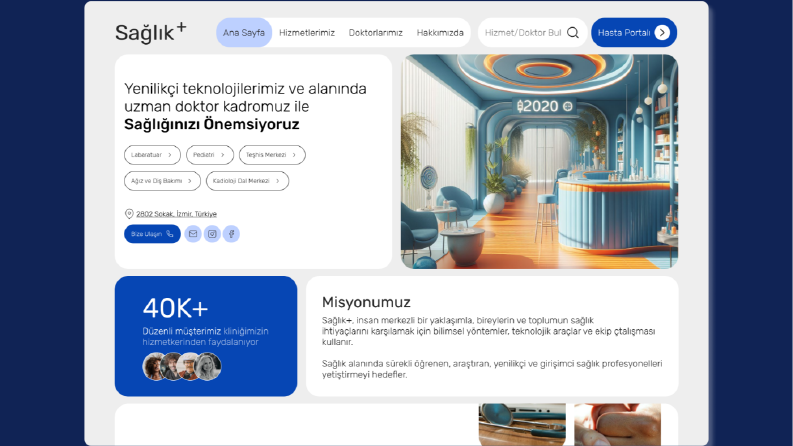
Task: Click the Bize Ulaşın button
Action: point(152,234)
